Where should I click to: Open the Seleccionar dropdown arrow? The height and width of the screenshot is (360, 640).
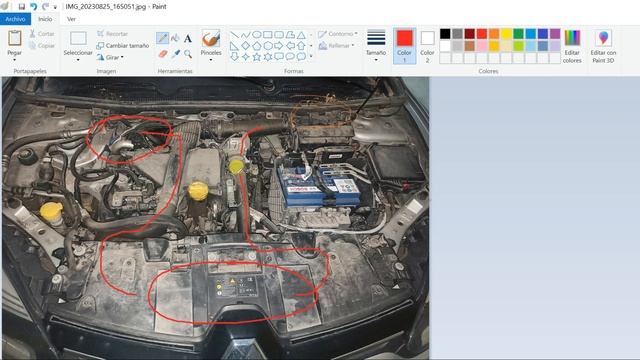(78, 60)
